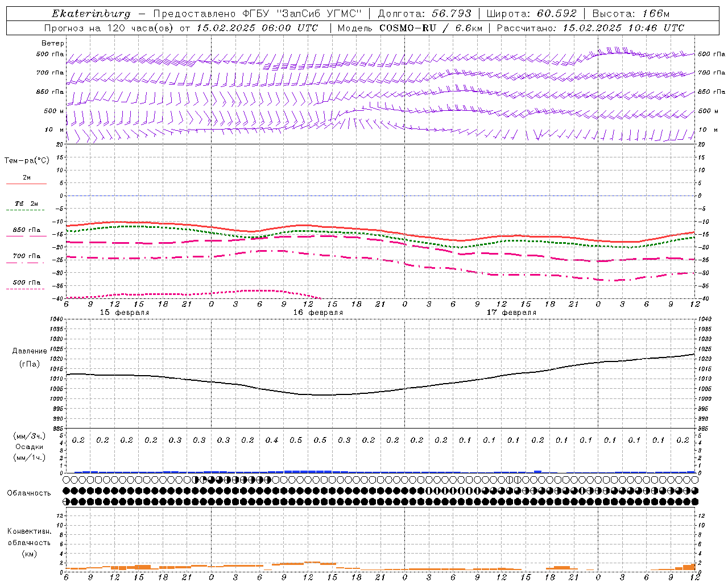The height and width of the screenshot is (582, 728).
Task: Click the 'Осадки' precipitation label
Action: coord(29,447)
